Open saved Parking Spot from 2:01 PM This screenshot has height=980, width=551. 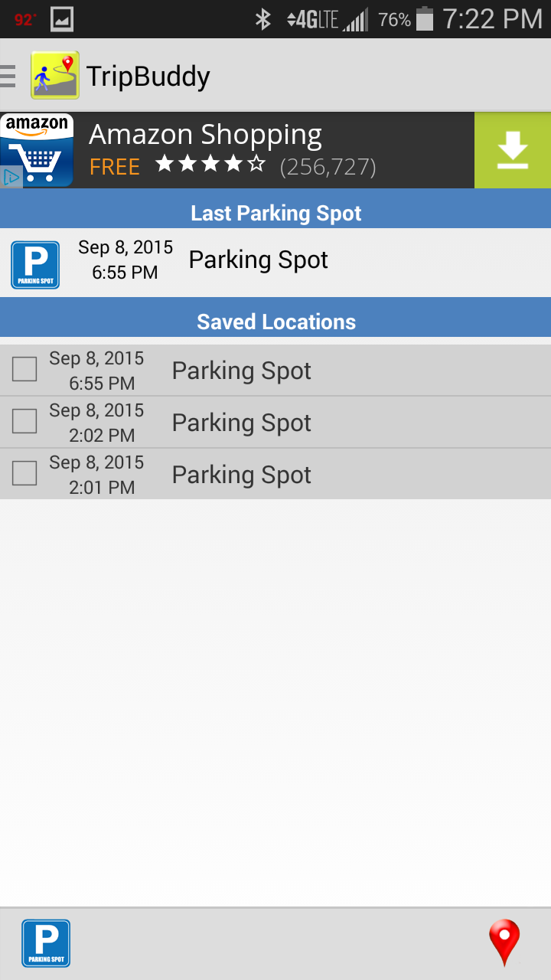click(275, 474)
